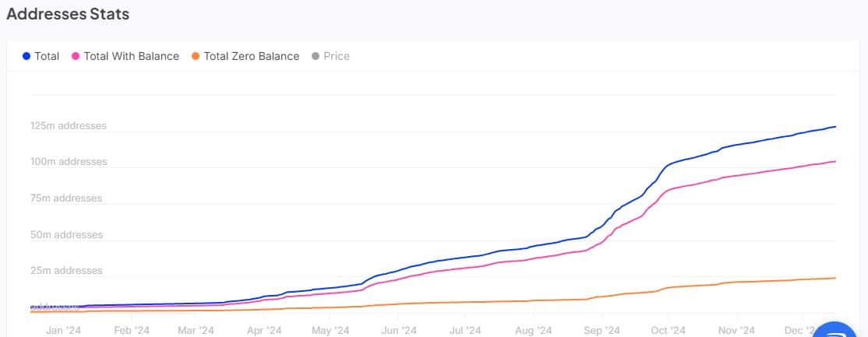Click the Apr '24 axis marker
Viewport: 868px width, 337px height.
coord(263,330)
